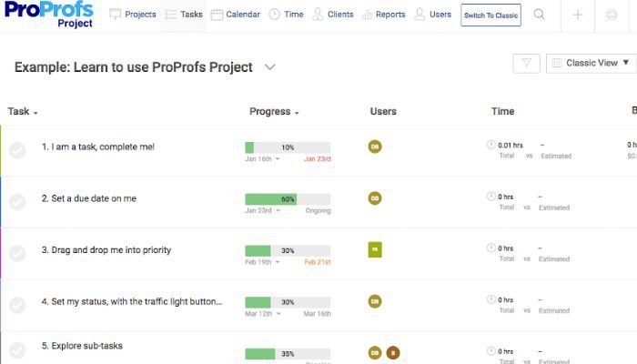
Task: Sort by the Task column header
Action: [23, 111]
